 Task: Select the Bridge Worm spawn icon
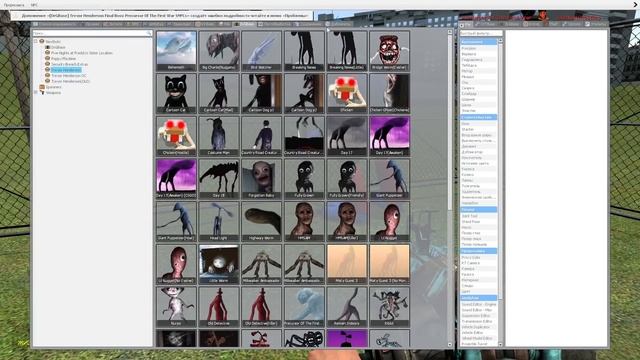tap(389, 51)
